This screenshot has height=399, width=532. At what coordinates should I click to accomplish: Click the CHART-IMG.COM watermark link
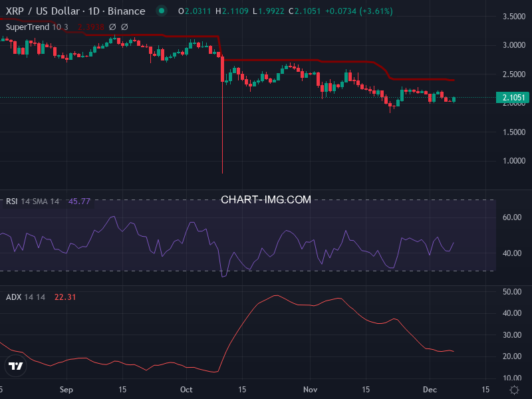266,199
